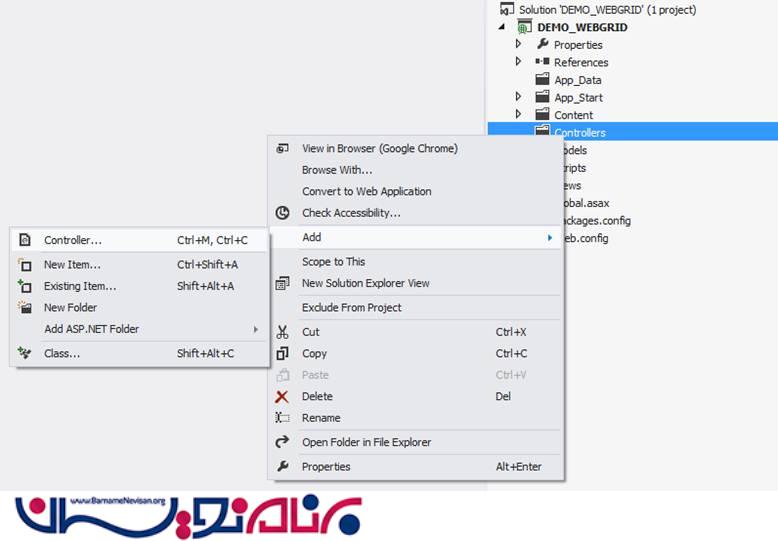Click the Ctrl+Shift+A shortcut text
The width and height of the screenshot is (778, 541).
pyautogui.click(x=207, y=265)
